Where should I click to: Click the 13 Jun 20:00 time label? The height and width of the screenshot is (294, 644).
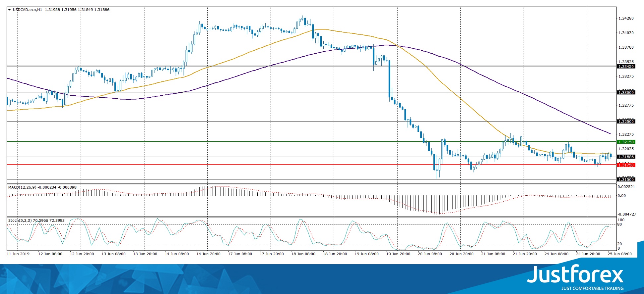tap(145, 254)
